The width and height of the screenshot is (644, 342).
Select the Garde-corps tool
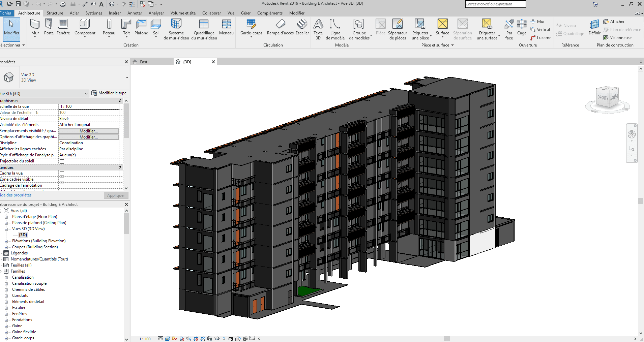click(x=251, y=29)
